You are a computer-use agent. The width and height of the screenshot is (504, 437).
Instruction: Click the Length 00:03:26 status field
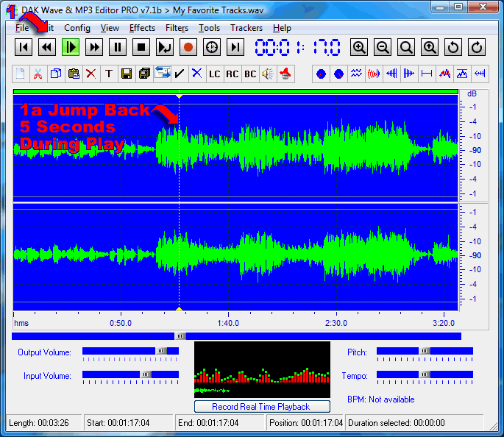click(x=44, y=423)
